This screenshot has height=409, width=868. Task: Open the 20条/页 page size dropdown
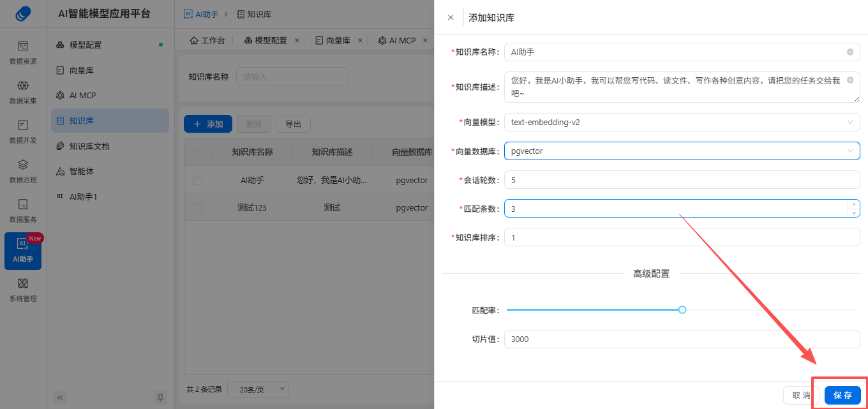point(257,389)
